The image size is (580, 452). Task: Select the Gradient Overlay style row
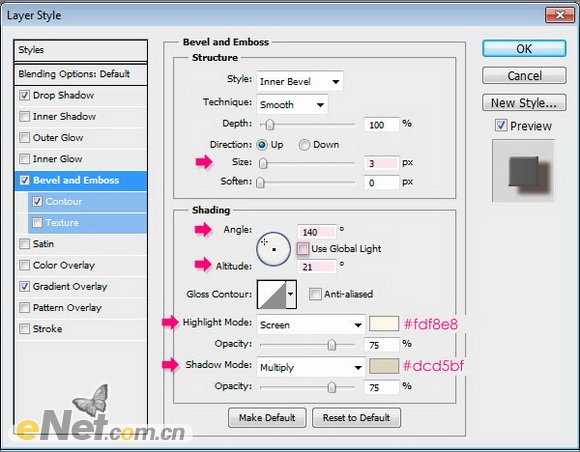point(81,286)
